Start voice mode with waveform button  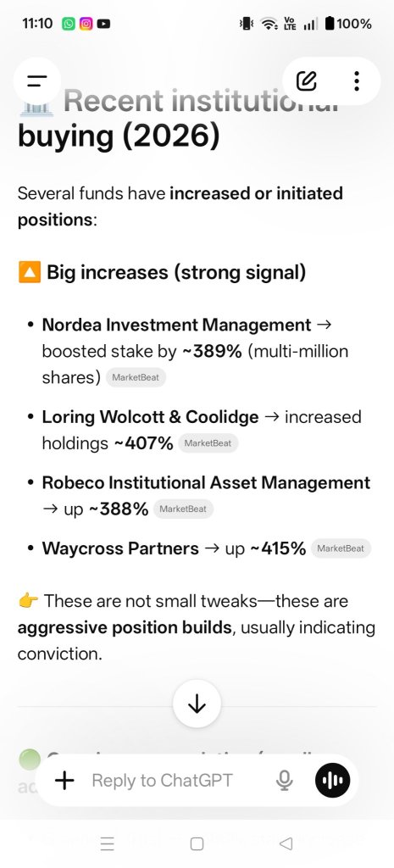[333, 781]
